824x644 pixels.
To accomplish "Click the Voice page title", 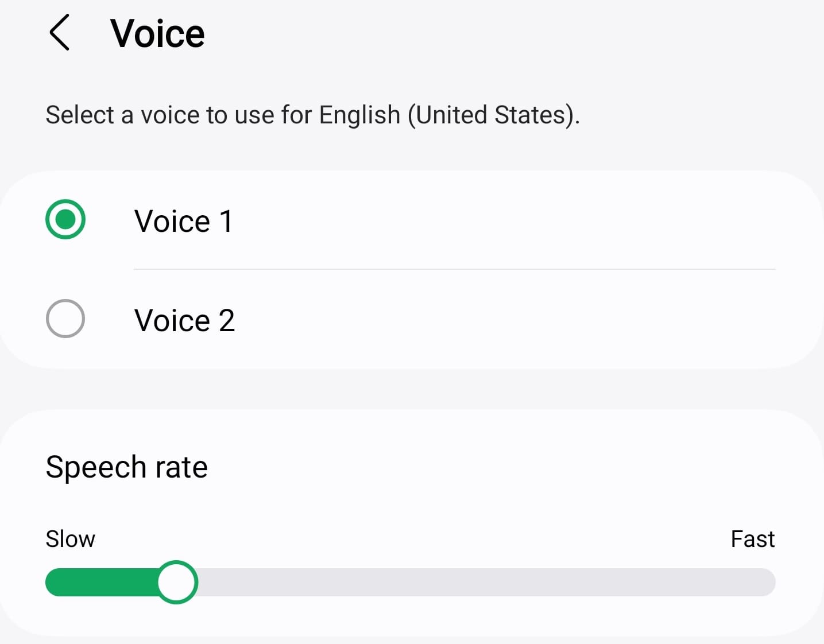I will 157,33.
